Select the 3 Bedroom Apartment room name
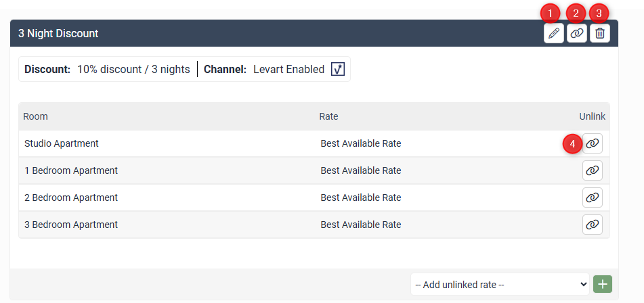 (71, 225)
